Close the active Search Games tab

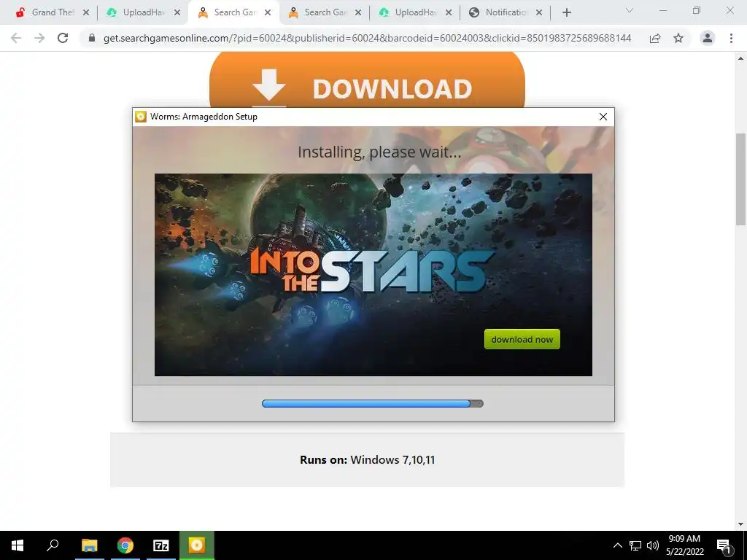pos(268,13)
